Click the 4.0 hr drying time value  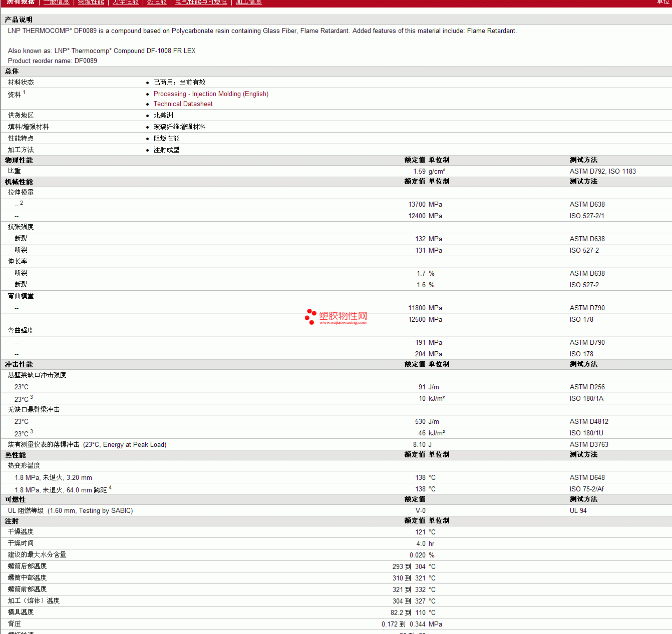(x=425, y=543)
